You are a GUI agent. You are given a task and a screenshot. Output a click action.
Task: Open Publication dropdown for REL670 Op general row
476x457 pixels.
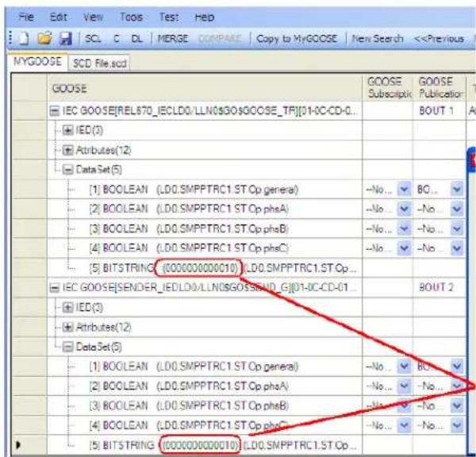click(457, 190)
